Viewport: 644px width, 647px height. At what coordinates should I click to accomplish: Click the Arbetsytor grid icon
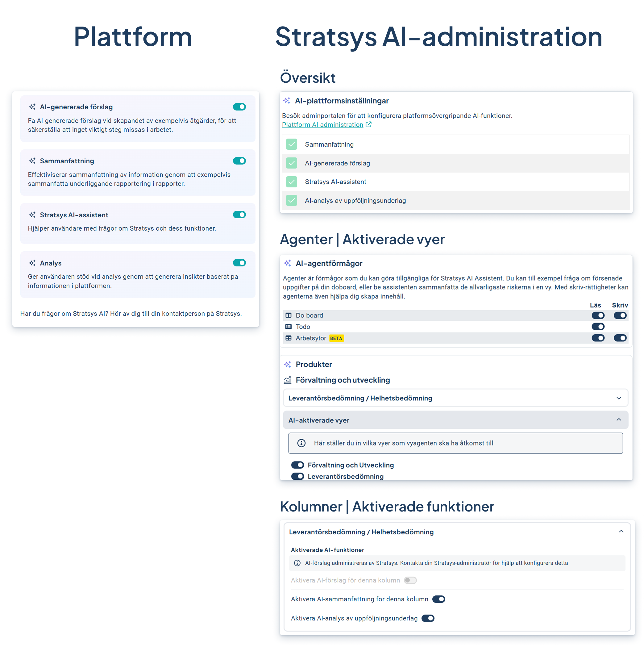click(288, 338)
